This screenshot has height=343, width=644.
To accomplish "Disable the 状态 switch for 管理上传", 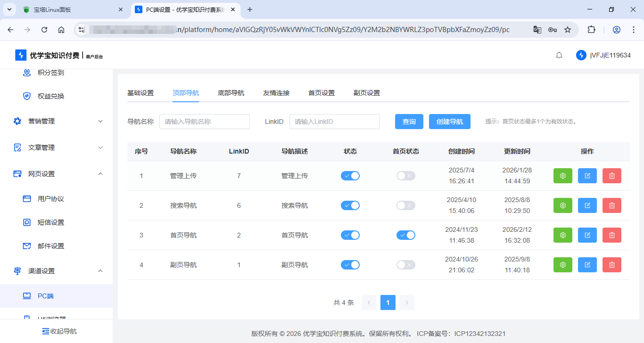I will 350,176.
